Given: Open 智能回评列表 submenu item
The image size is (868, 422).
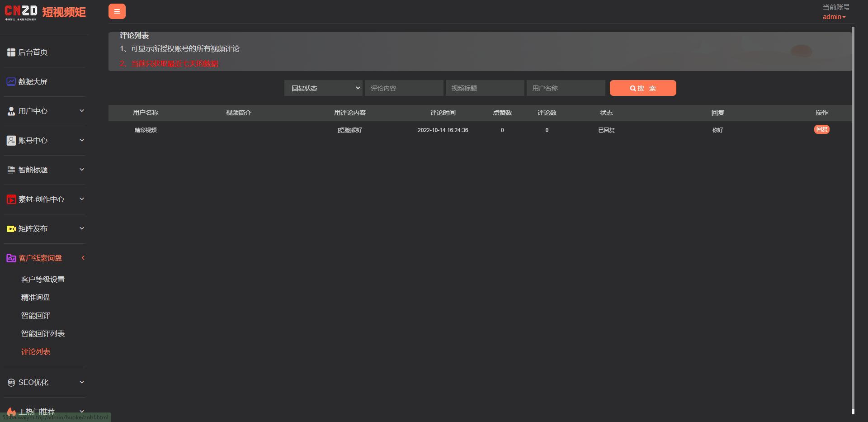Looking at the screenshot, I should click(x=43, y=334).
